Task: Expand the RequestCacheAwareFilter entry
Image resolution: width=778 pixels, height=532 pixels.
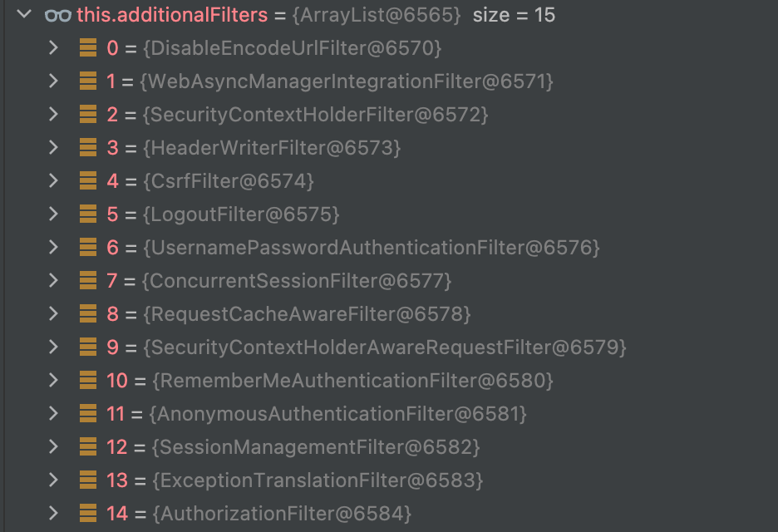Action: 53,313
